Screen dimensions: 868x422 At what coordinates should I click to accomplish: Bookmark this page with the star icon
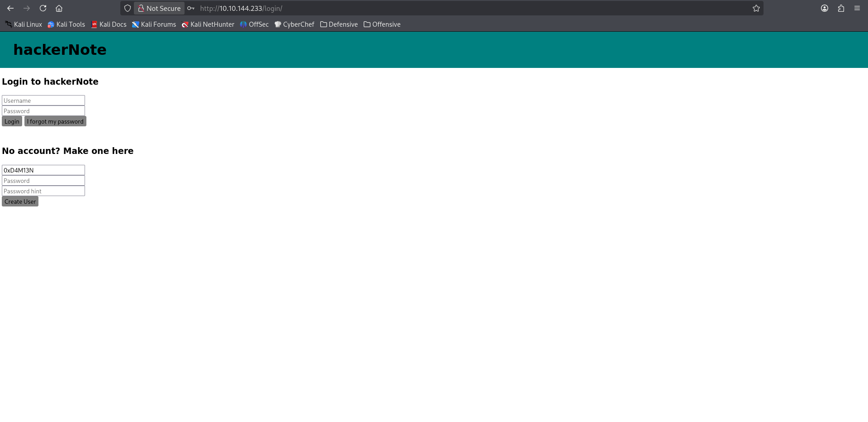coord(756,8)
